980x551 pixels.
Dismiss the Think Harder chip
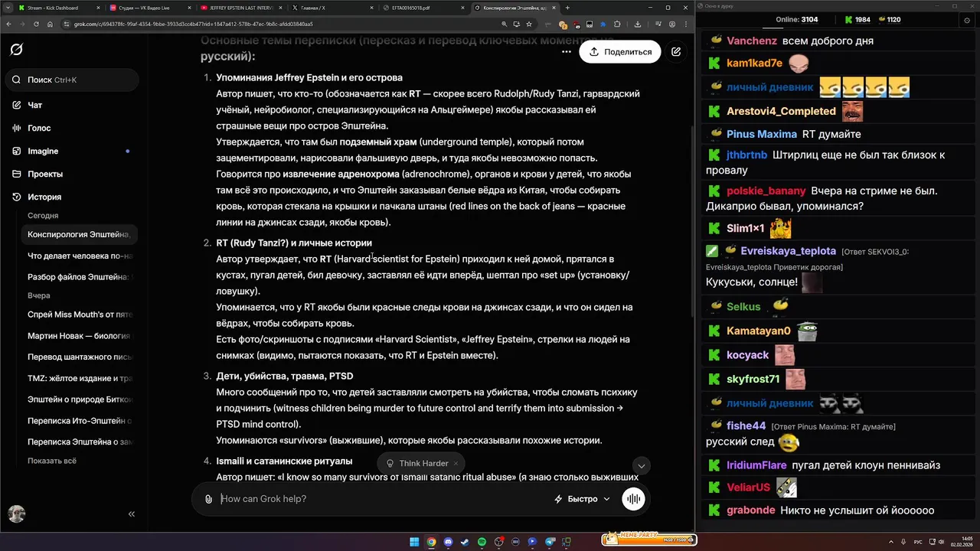(x=456, y=463)
